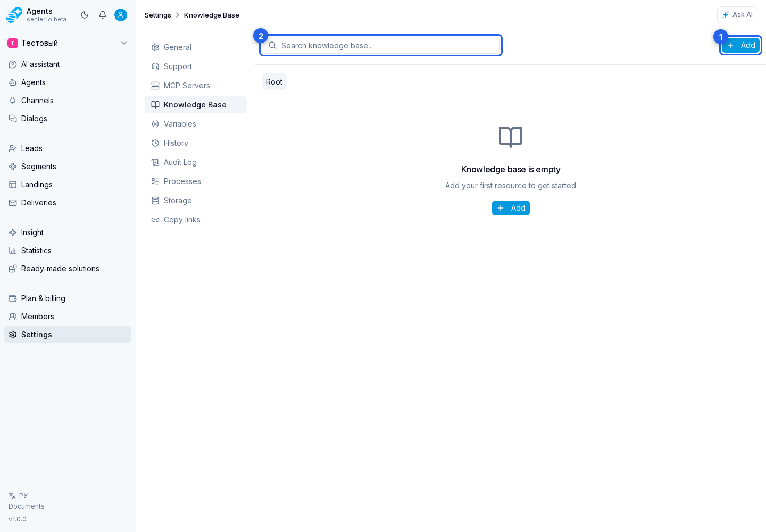The image size is (766, 532).
Task: Toggle dark mode moon icon
Action: coord(85,15)
